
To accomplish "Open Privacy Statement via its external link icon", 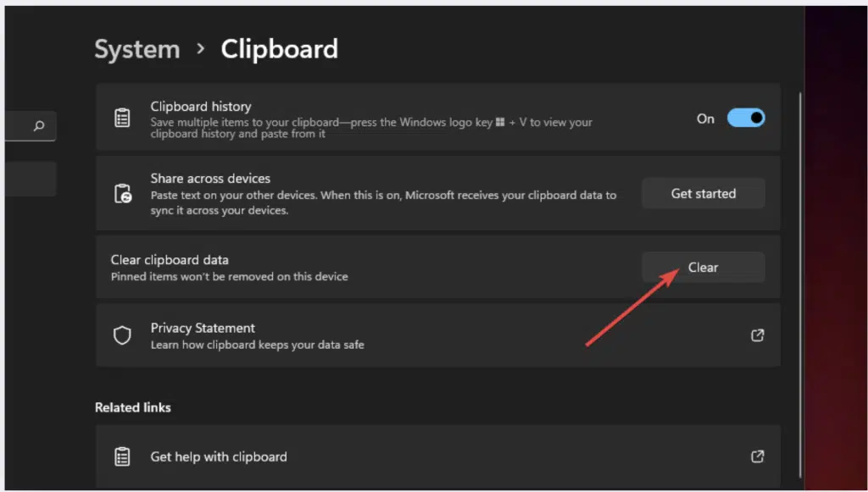I will pos(757,335).
